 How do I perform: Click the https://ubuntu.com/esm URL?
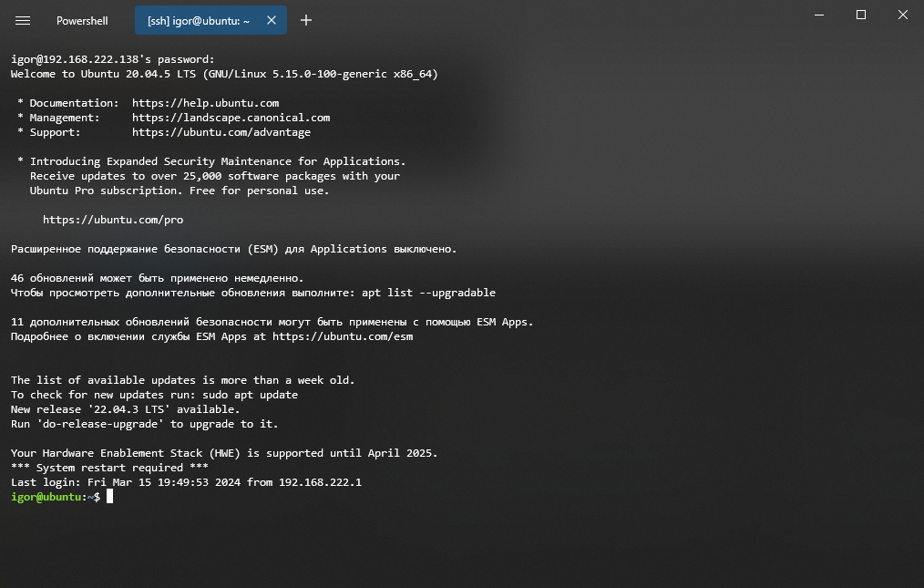pyautogui.click(x=343, y=336)
